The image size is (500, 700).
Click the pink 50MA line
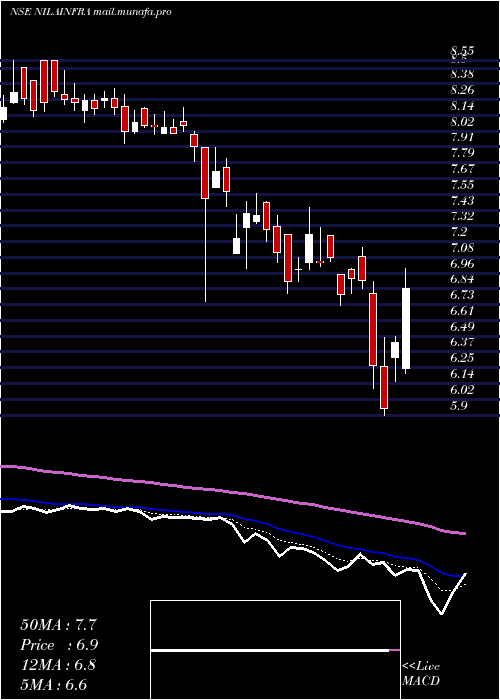232,492
